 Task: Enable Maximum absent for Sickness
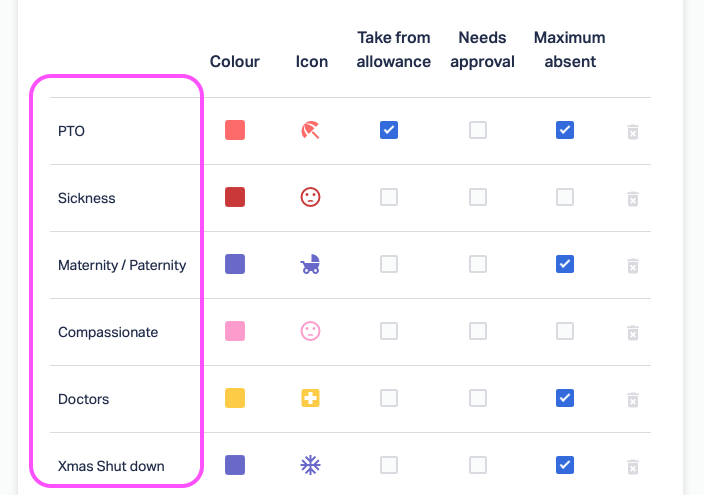565,197
